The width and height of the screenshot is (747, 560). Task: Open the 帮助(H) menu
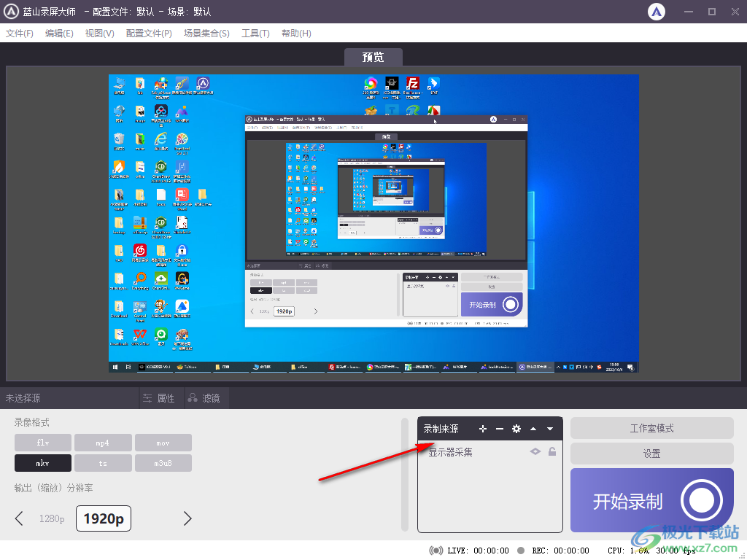click(x=296, y=34)
